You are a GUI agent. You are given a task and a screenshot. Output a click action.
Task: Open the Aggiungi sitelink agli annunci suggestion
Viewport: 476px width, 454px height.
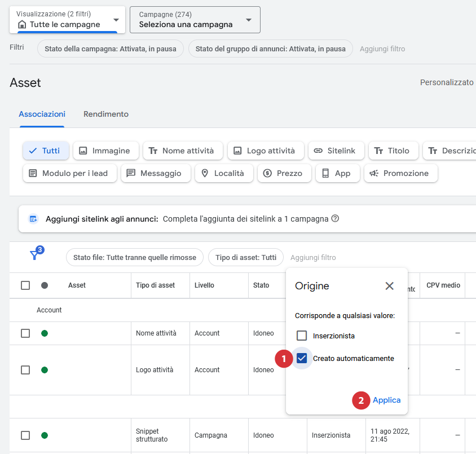248,219
